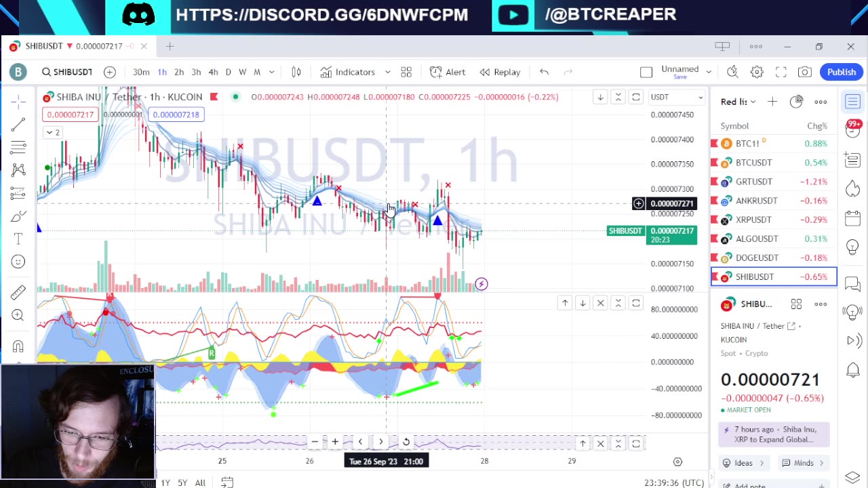Open indicator templates
The image size is (868, 488).
point(406,72)
